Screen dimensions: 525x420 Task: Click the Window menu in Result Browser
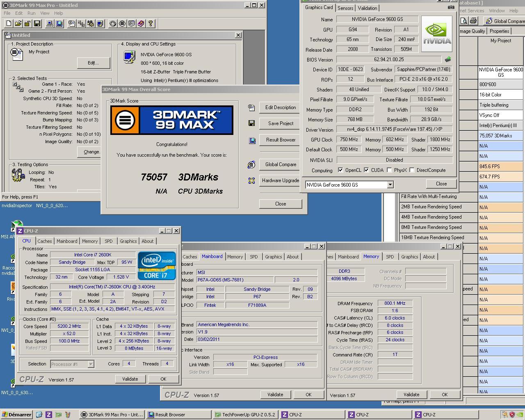(496, 11)
